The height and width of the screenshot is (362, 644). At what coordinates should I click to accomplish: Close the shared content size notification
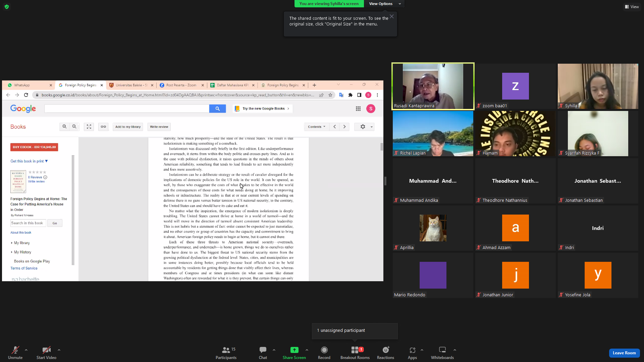coord(391,16)
